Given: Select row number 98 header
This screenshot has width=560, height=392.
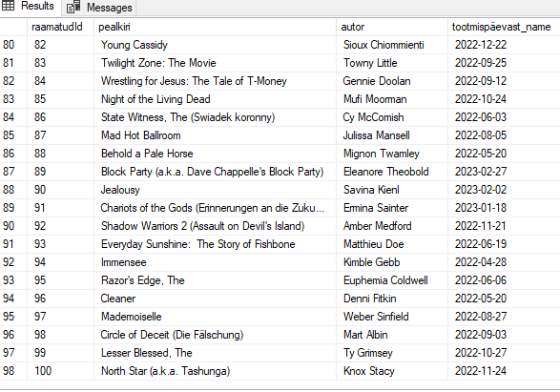Looking at the screenshot, I should [x=13, y=371].
